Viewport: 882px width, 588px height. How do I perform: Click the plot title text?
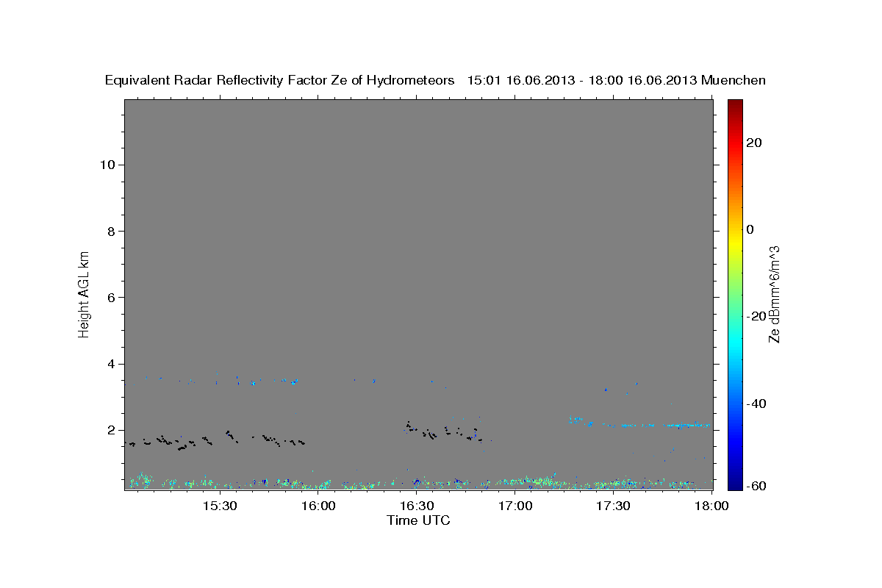[x=436, y=80]
